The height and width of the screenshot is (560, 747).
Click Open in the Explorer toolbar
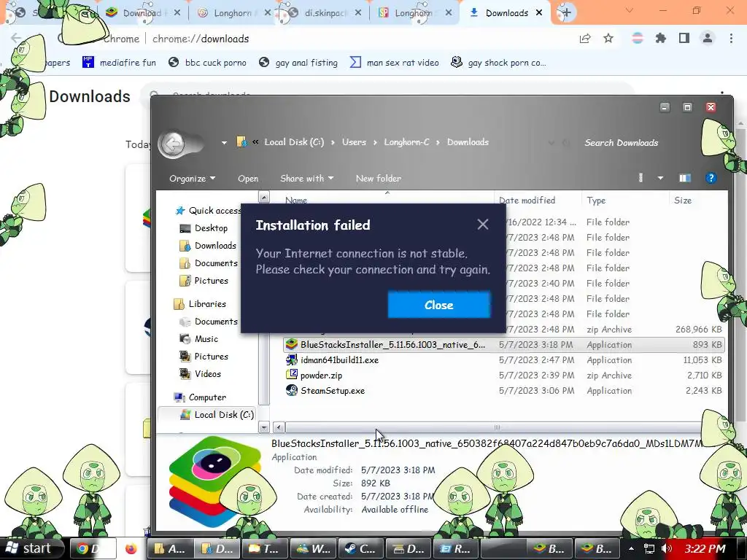tap(248, 178)
